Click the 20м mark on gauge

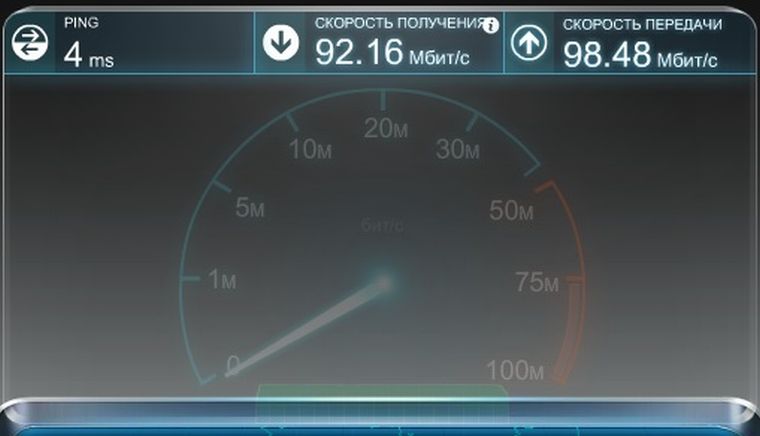click(386, 129)
